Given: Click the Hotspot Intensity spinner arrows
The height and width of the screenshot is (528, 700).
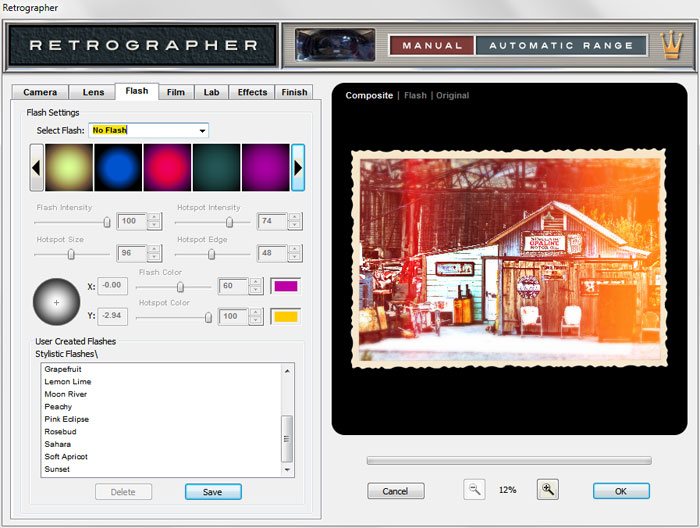Looking at the screenshot, I should click(x=295, y=221).
